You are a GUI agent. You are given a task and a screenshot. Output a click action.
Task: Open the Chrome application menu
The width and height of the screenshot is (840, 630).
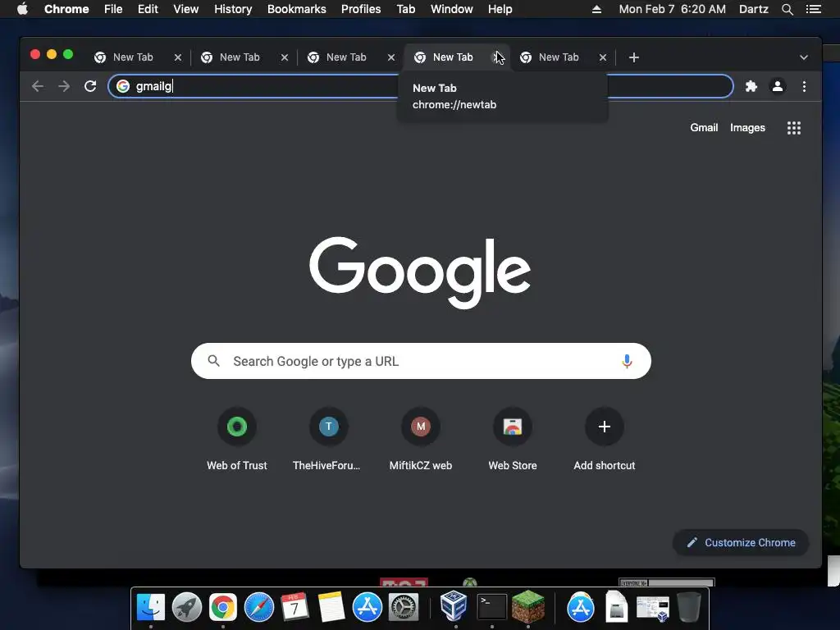[x=66, y=9]
